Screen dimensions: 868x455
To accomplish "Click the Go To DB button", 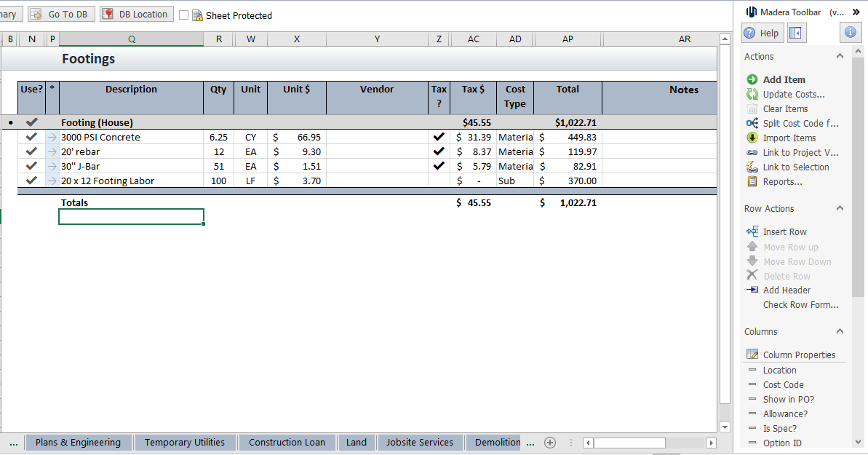I will tap(61, 14).
